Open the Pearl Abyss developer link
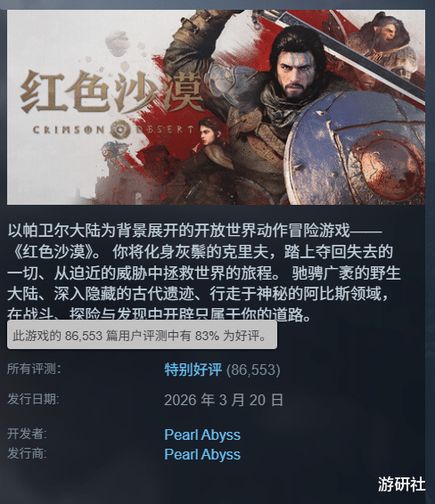 click(x=202, y=435)
